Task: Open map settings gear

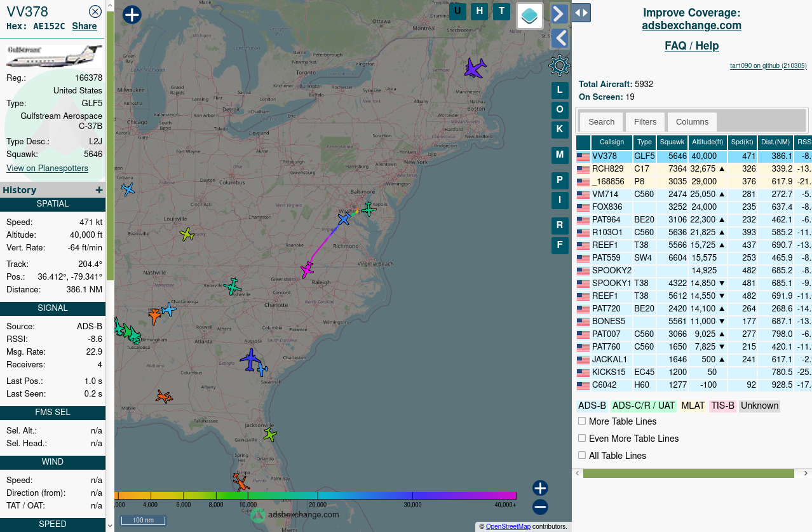Action: [x=559, y=65]
